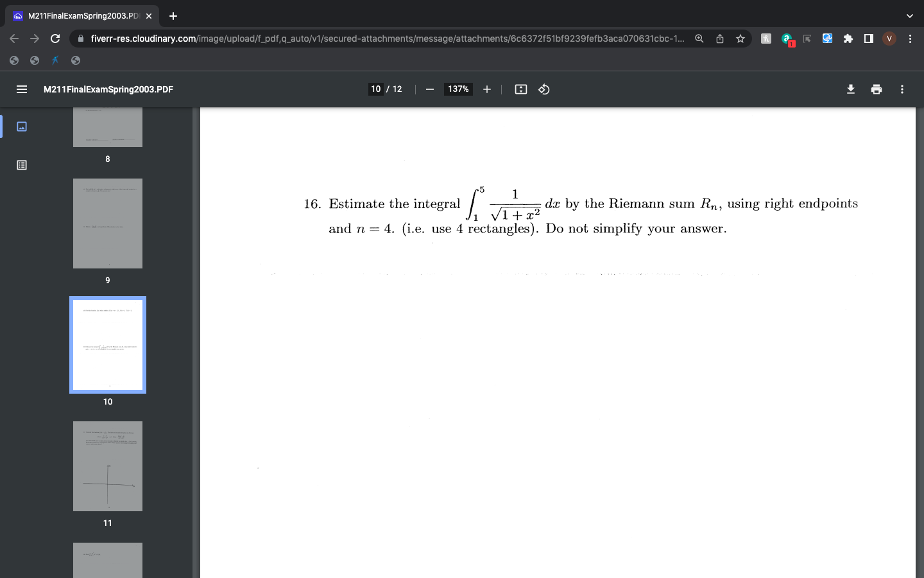Click the text '16. Estimate the integral'
Viewport: 924px width, 578px height.
(x=382, y=204)
